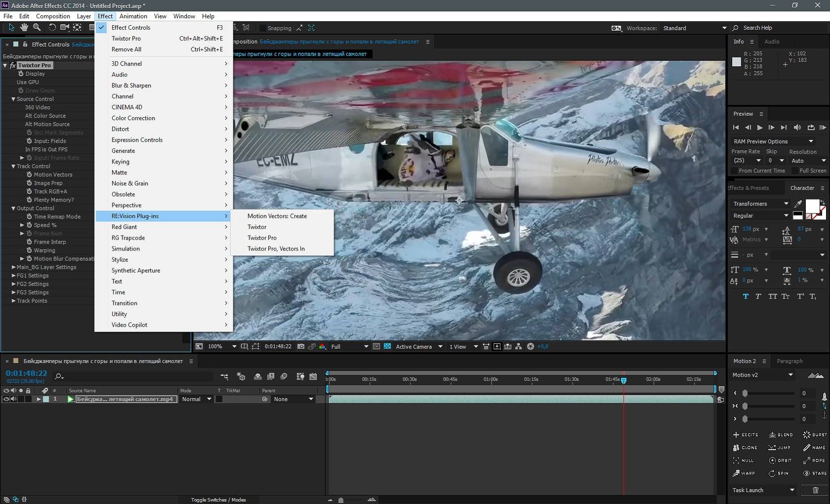This screenshot has width=830, height=504.
Task: Toggle transparency grid in viewer
Action: coord(387,346)
